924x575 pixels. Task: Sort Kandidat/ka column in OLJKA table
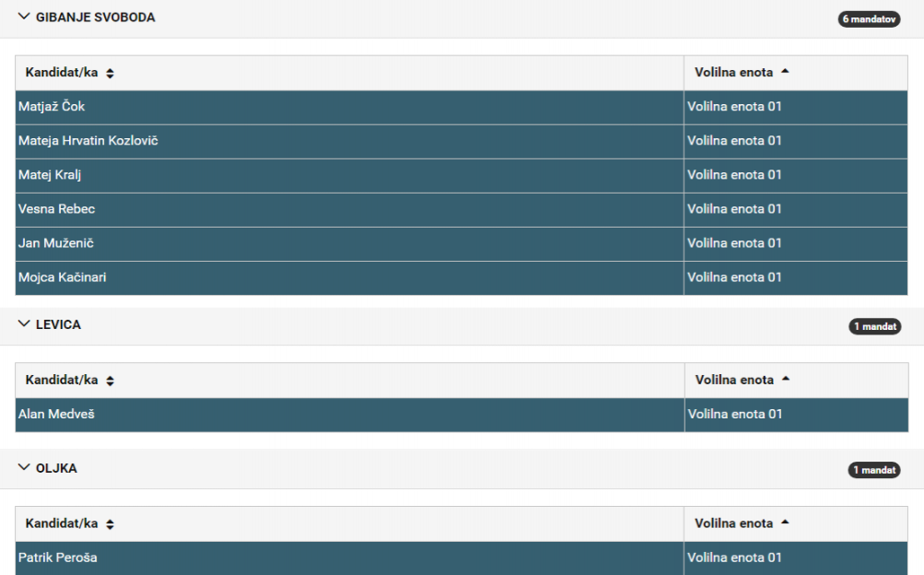(110, 523)
